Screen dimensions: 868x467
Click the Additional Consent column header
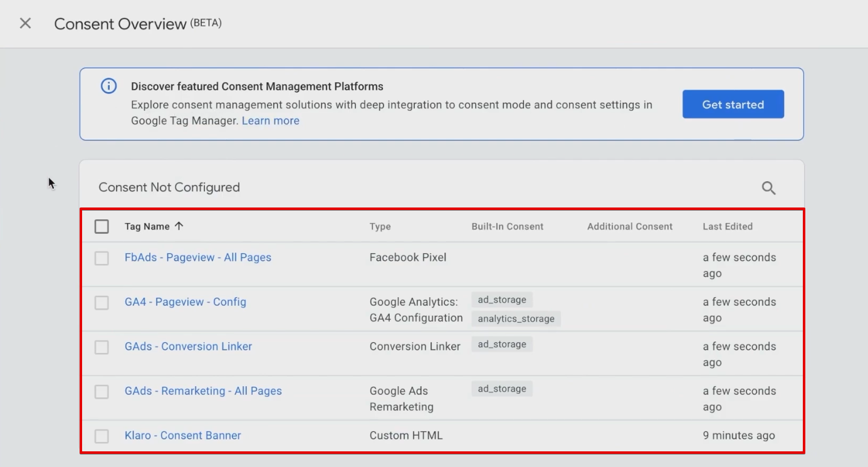(x=630, y=227)
